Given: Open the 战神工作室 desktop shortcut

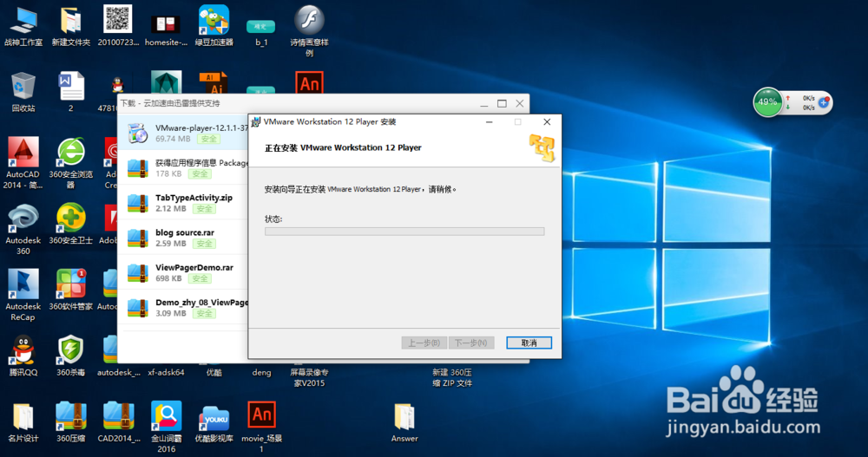Looking at the screenshot, I should click(x=23, y=27).
